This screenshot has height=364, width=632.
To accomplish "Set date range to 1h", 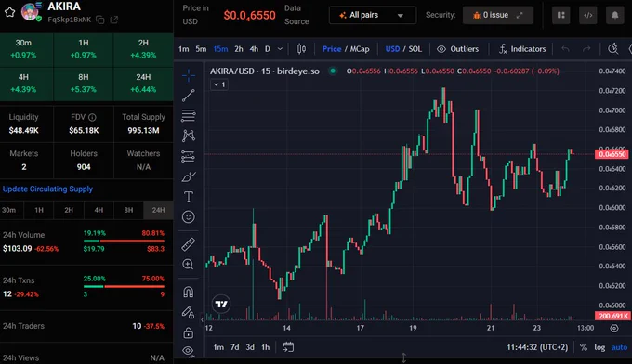I will [x=265, y=347].
